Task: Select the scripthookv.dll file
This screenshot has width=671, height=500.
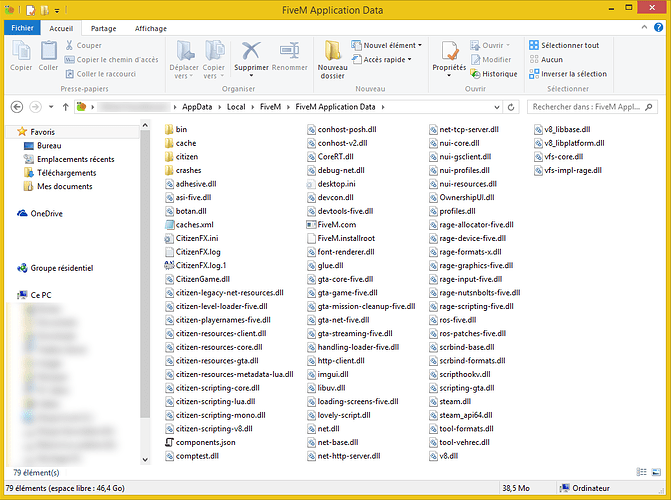Action: pos(460,374)
